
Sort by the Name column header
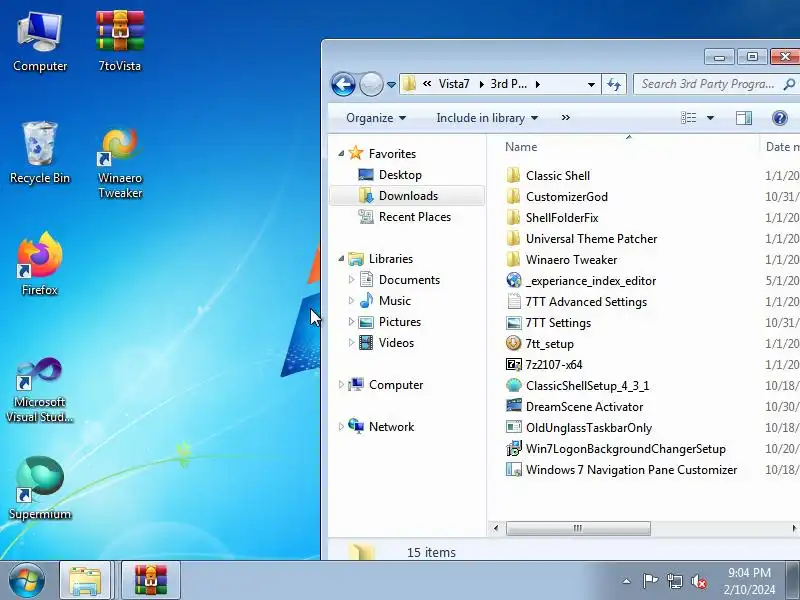521,147
